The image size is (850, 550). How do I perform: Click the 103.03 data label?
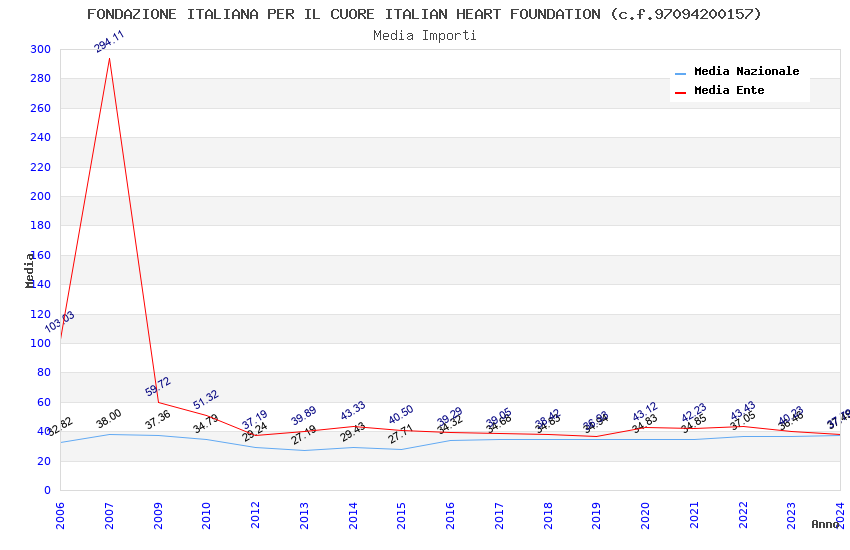click(x=59, y=322)
